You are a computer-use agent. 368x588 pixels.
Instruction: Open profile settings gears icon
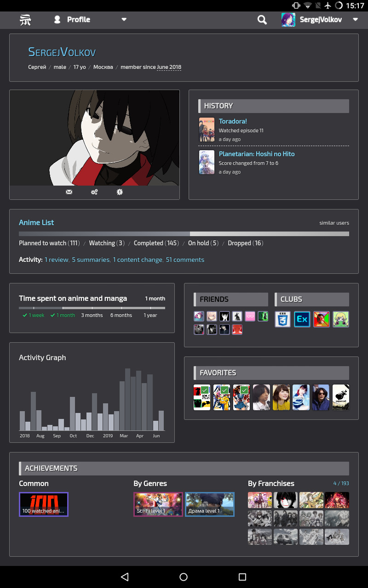pos(94,192)
